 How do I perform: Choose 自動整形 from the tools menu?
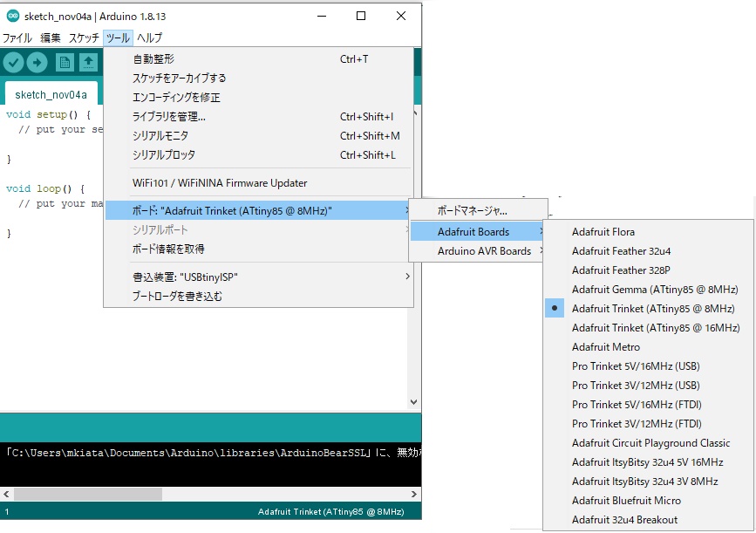pos(258,58)
